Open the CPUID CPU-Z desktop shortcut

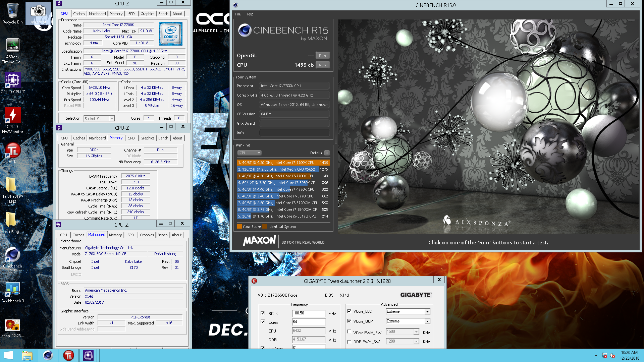coord(13,83)
